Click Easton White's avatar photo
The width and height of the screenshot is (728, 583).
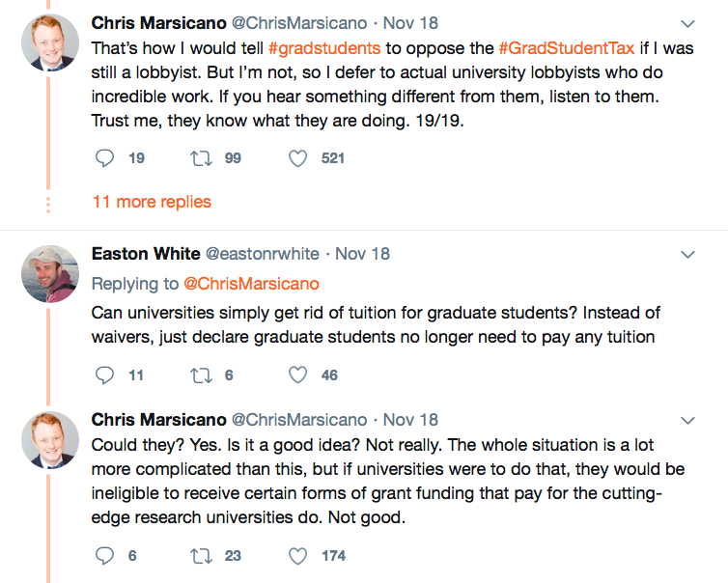click(49, 273)
